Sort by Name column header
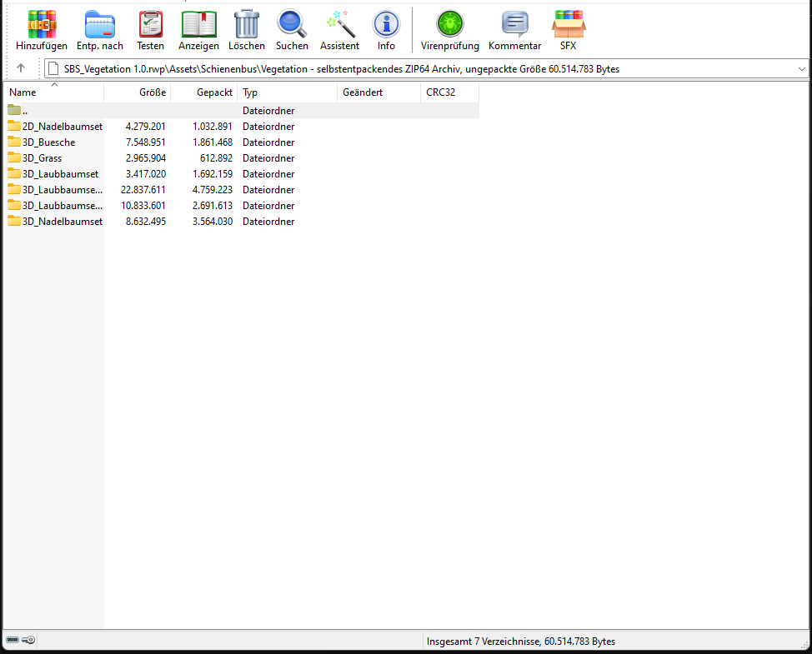The image size is (812, 654). (x=54, y=92)
